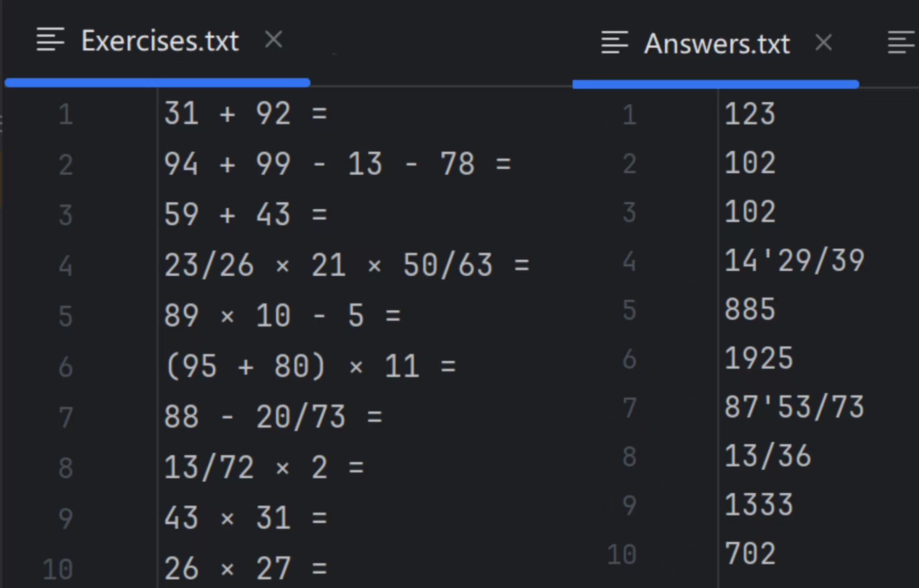919x588 pixels.
Task: Click line number 1 in Answers gutter
Action: (629, 114)
